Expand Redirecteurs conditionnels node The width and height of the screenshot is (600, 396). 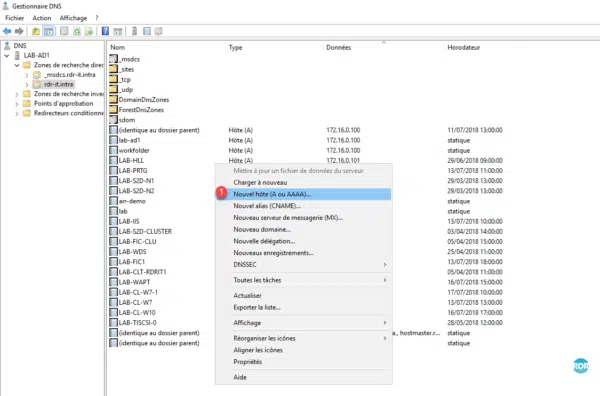pos(17,113)
